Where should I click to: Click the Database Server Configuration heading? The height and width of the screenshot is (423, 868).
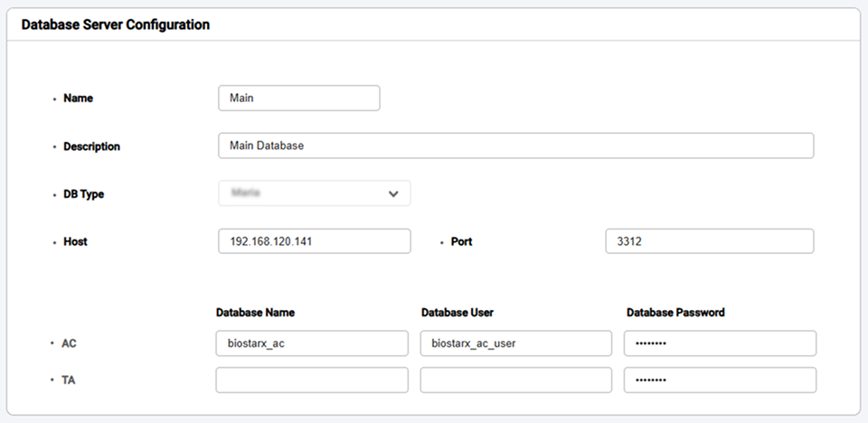115,24
